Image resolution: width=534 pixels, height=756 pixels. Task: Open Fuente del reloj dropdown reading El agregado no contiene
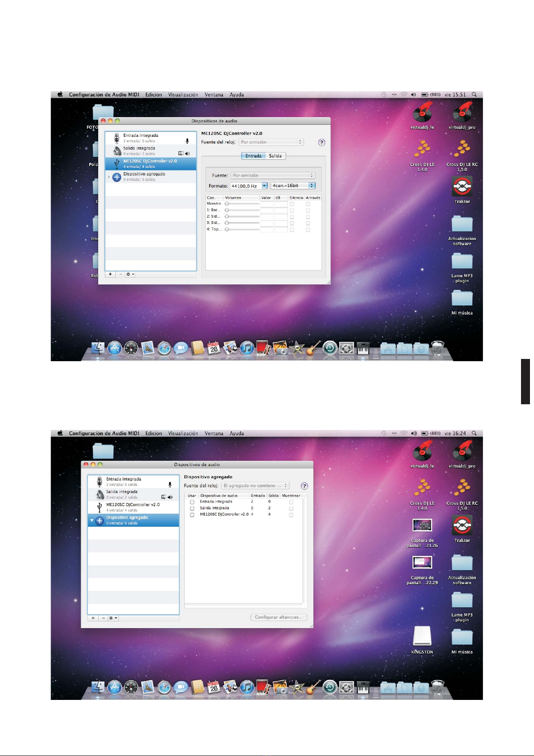coord(256,486)
